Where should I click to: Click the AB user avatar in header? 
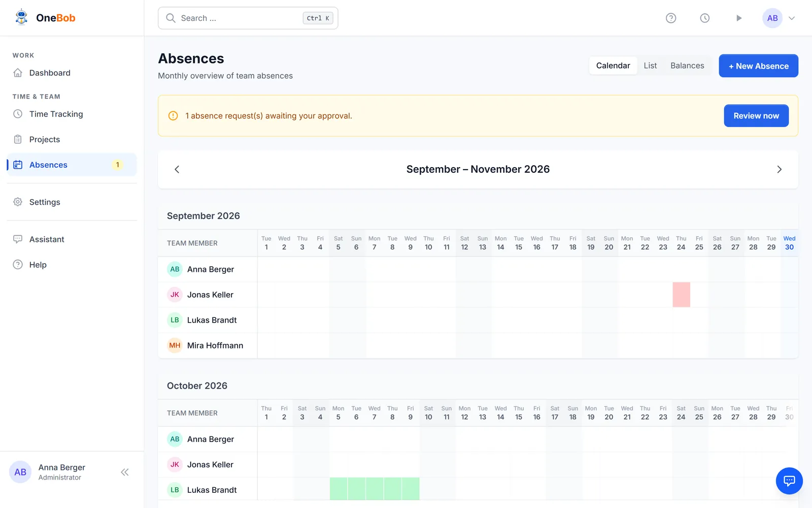(772, 18)
